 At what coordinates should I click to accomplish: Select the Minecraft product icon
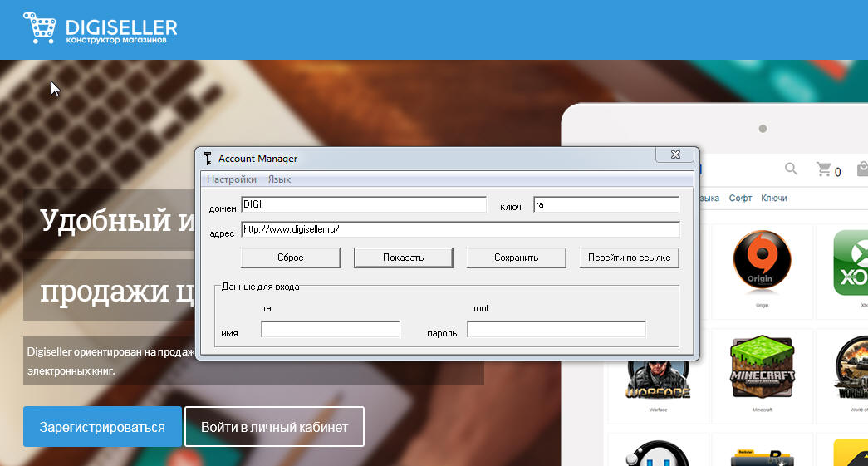coord(762,366)
